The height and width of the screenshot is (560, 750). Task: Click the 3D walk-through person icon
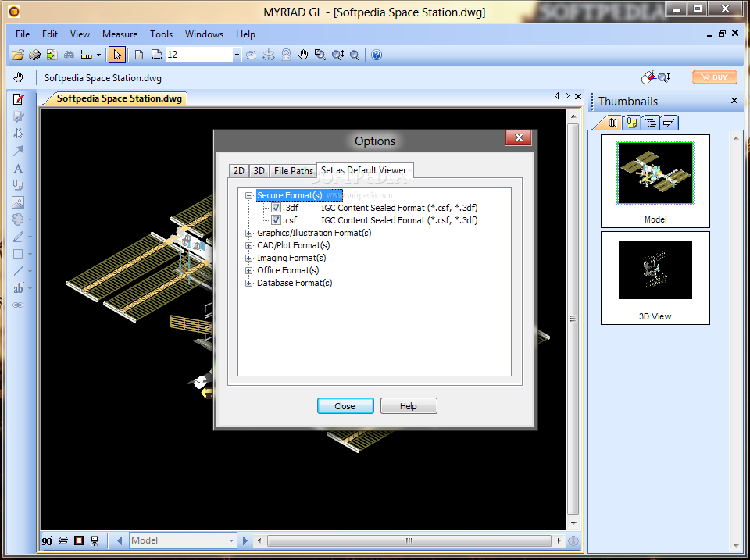[x=286, y=55]
